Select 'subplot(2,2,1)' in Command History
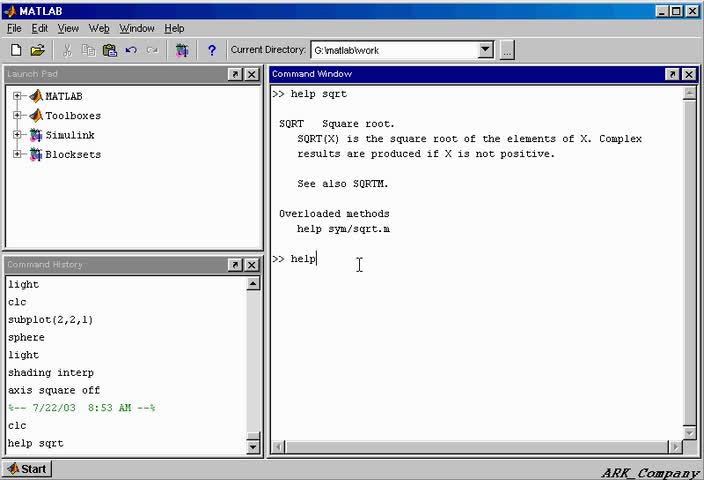 click(50, 320)
